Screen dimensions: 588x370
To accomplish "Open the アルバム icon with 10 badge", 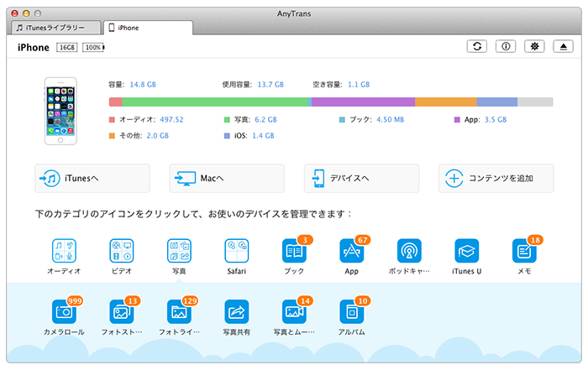I will tap(352, 311).
